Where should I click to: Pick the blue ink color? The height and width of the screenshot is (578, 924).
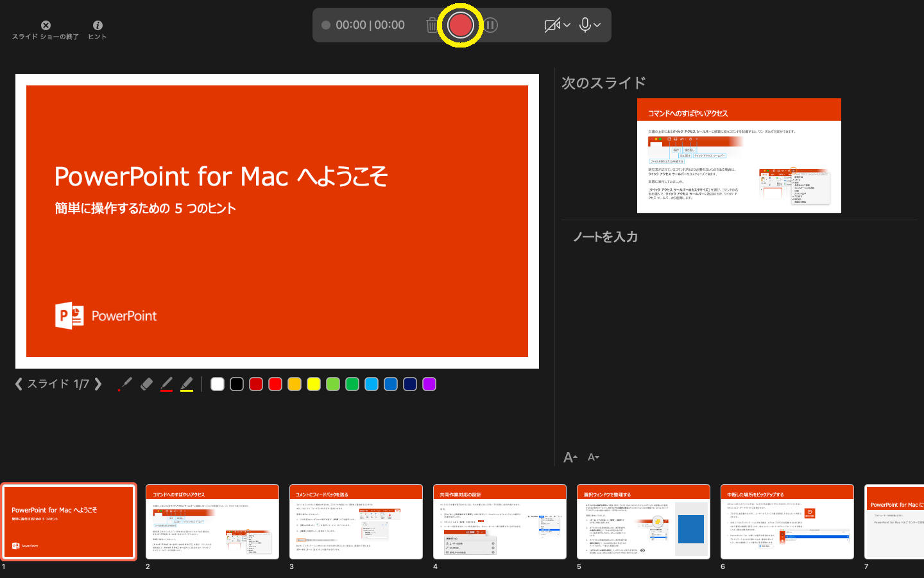click(x=391, y=384)
